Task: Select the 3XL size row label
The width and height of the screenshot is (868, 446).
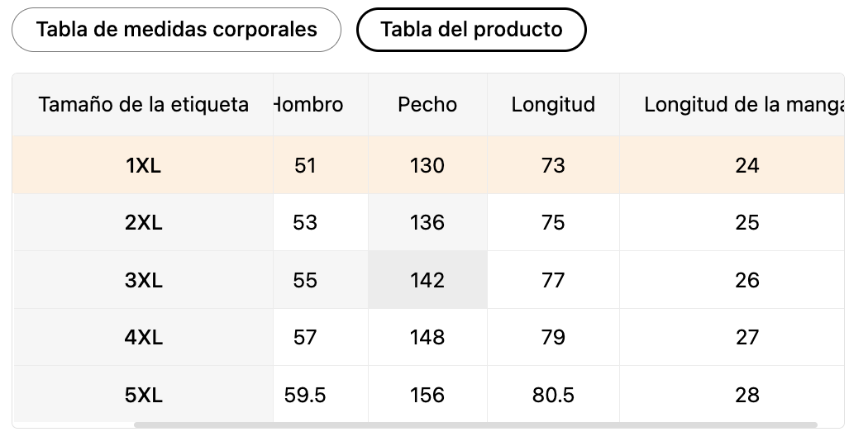Action: click(143, 280)
